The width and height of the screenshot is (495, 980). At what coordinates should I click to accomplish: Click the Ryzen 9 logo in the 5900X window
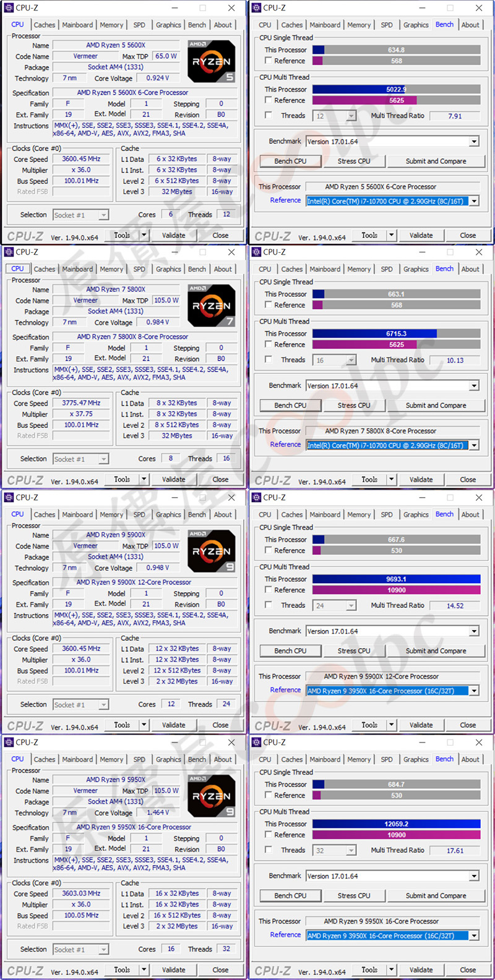tap(212, 551)
